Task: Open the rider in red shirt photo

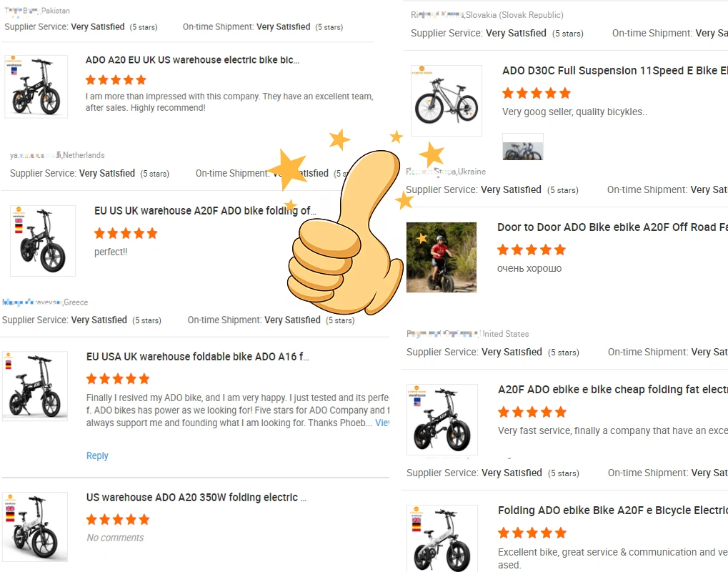Action: (441, 257)
